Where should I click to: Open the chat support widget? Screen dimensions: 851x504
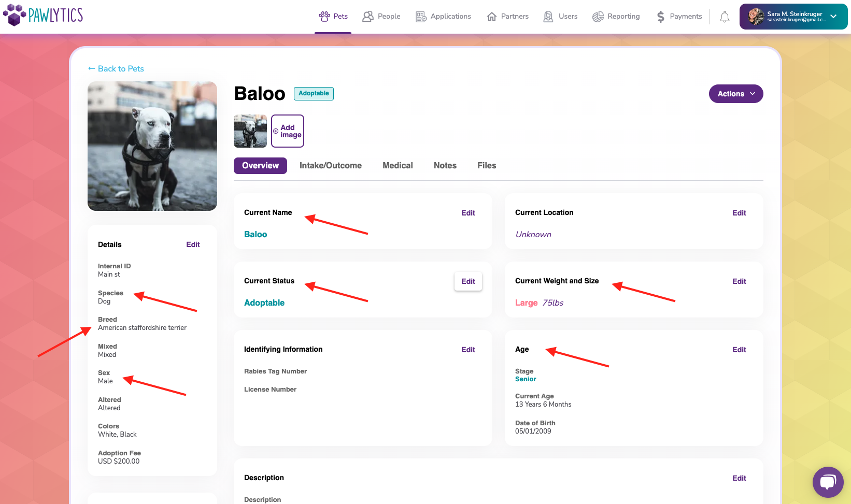828,482
